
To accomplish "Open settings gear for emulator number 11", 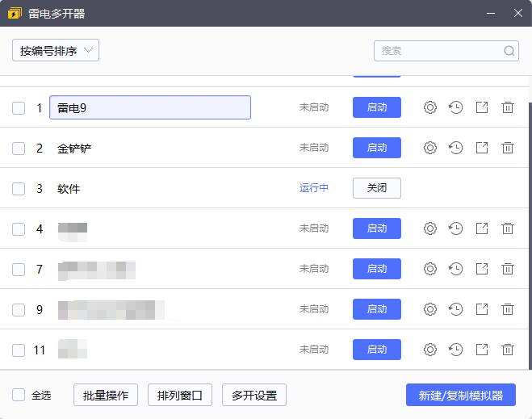I will click(x=429, y=350).
